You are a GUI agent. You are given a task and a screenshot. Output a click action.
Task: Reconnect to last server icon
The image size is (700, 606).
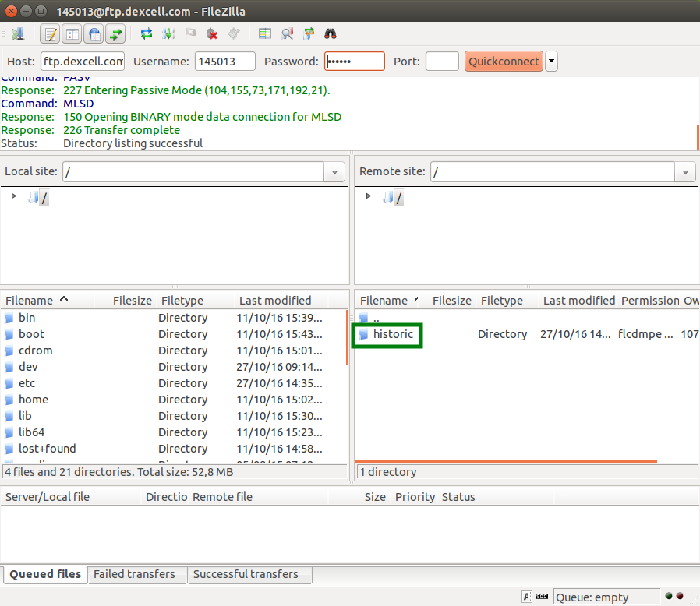pyautogui.click(x=234, y=34)
